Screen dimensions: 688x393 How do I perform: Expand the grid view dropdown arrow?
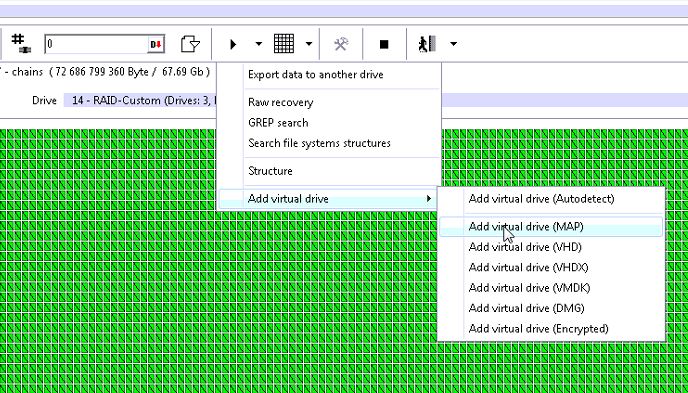point(309,44)
